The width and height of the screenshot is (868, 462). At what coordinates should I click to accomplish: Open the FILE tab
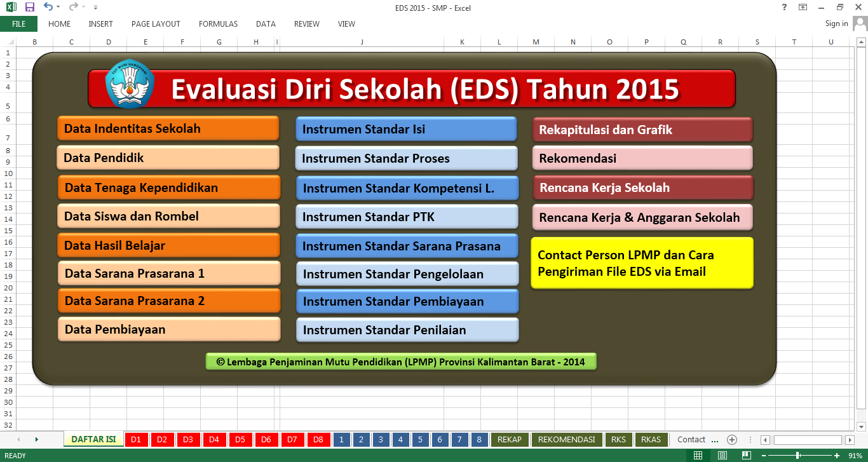pyautogui.click(x=18, y=24)
